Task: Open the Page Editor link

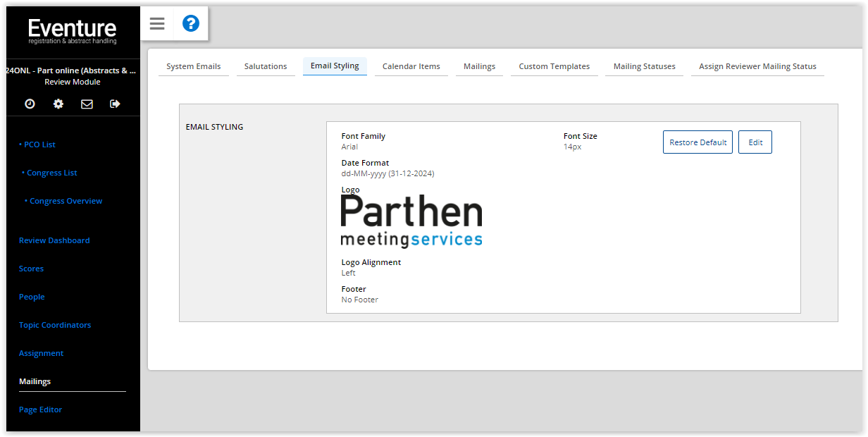Action: (x=40, y=410)
